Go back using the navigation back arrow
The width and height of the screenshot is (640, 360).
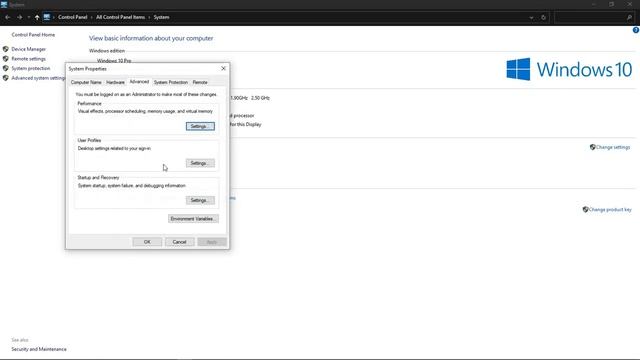7,17
